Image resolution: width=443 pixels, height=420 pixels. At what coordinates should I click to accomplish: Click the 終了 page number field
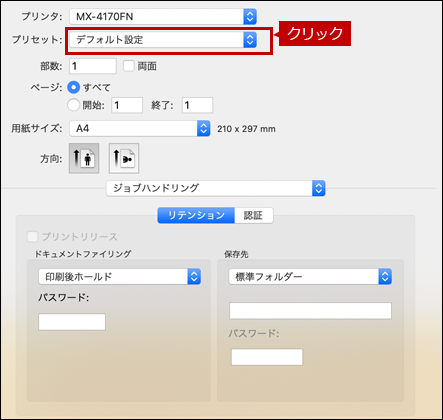(197, 105)
